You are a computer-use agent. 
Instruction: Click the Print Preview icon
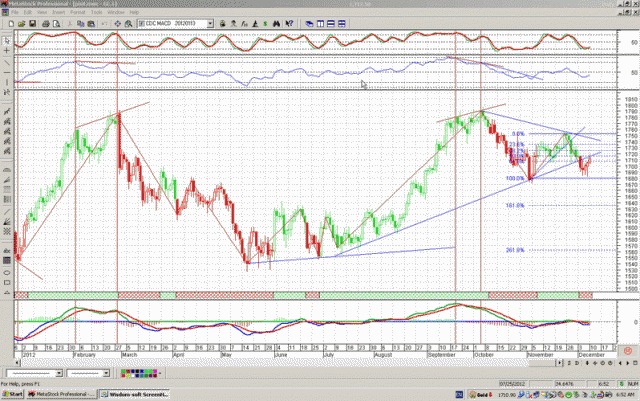(56, 24)
